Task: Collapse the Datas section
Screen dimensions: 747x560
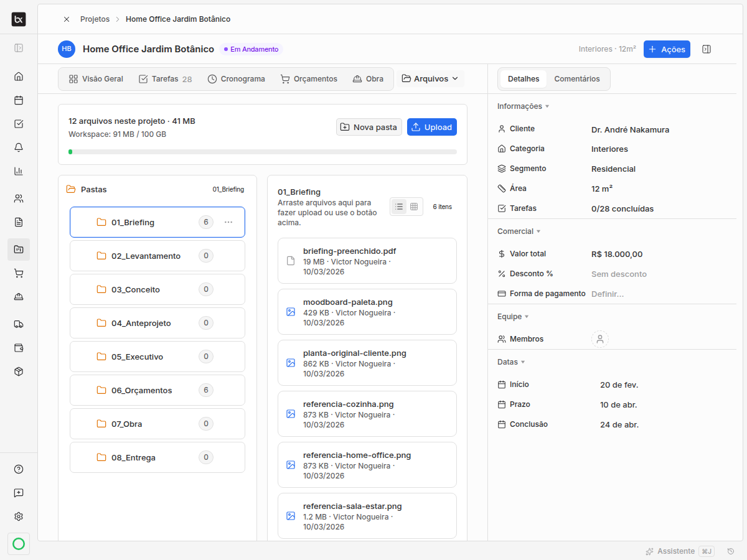Action: pos(511,362)
